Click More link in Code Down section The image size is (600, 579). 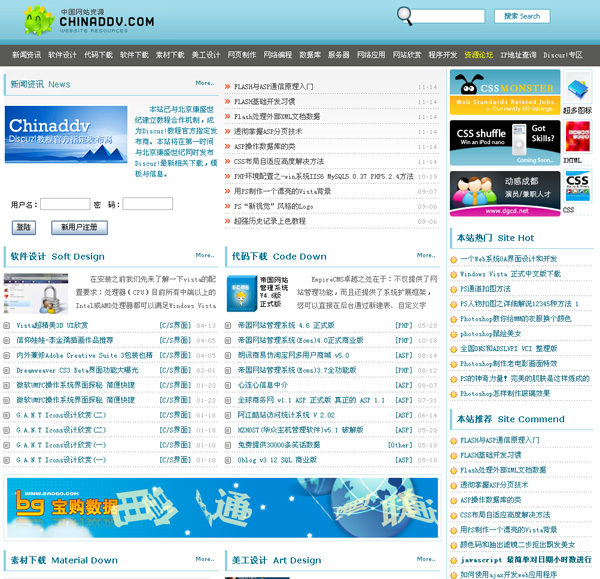426,255
